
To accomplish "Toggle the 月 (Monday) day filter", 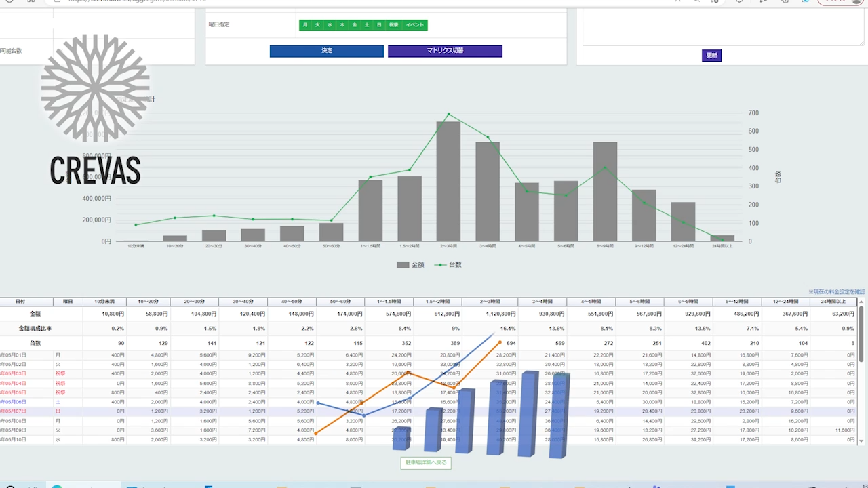I will point(305,25).
